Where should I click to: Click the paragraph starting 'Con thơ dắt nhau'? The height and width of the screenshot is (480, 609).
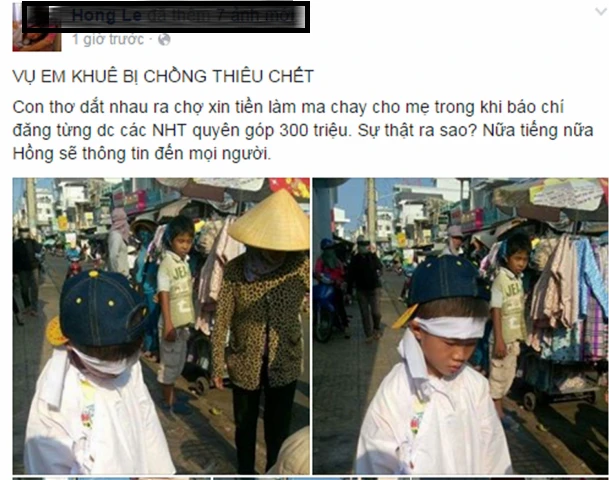point(303,130)
